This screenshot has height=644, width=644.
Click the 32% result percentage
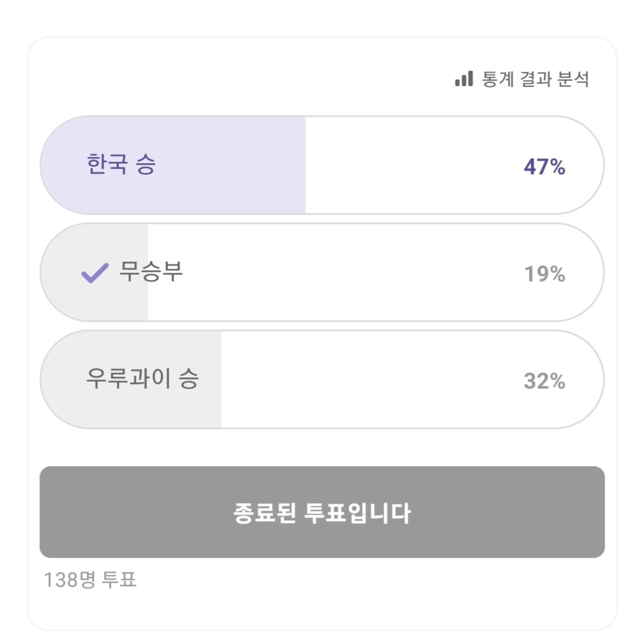pos(544,381)
